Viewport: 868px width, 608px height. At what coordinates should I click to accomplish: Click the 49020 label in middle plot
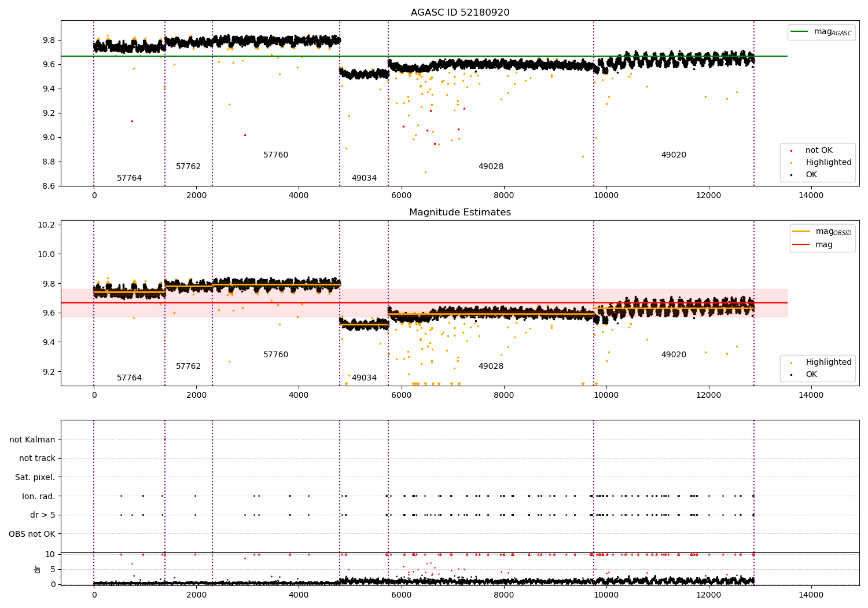pyautogui.click(x=674, y=355)
